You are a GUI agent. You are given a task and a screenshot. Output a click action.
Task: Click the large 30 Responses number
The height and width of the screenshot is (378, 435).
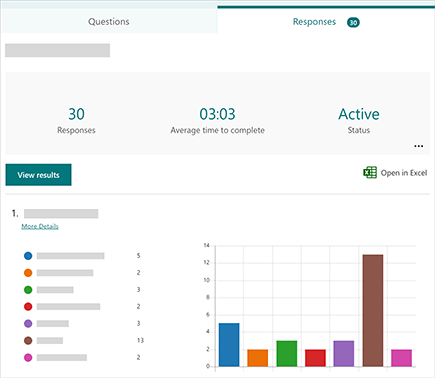tap(76, 114)
